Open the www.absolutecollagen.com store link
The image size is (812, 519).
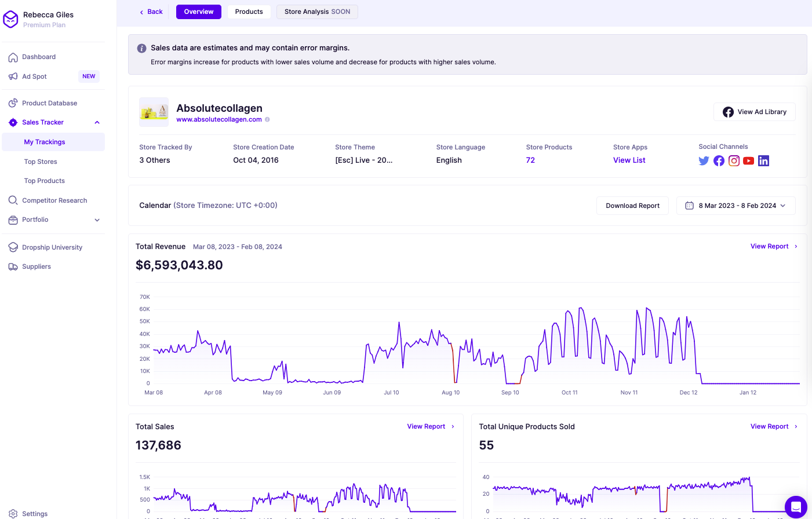219,120
